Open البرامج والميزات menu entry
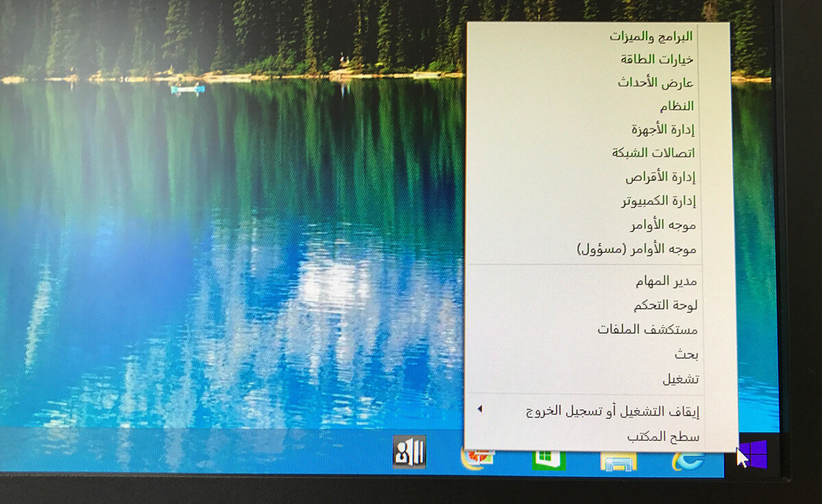This screenshot has width=822, height=504. (651, 36)
